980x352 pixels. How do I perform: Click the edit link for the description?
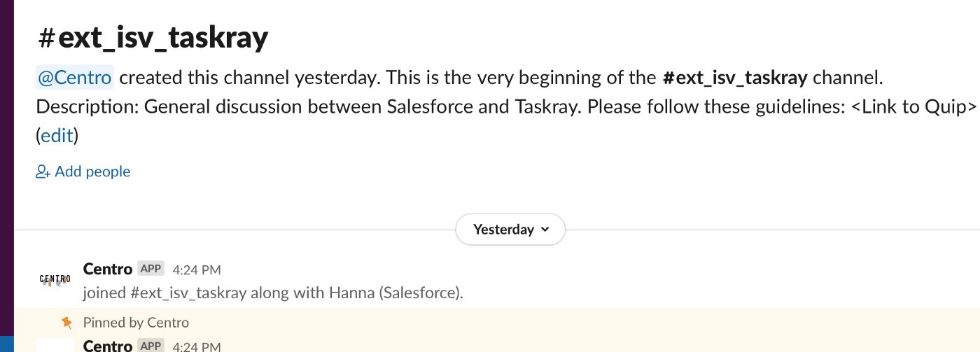[57, 135]
